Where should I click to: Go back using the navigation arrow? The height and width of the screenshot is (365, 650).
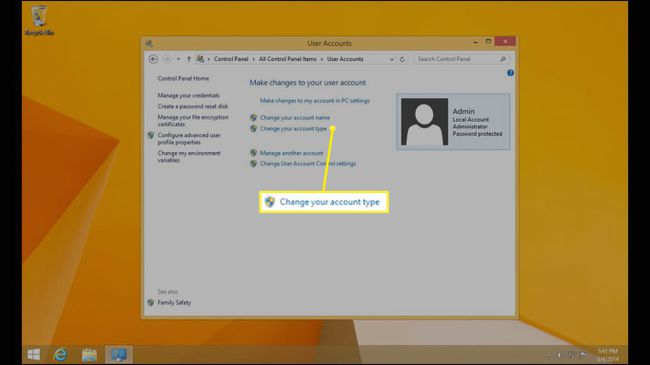point(153,59)
